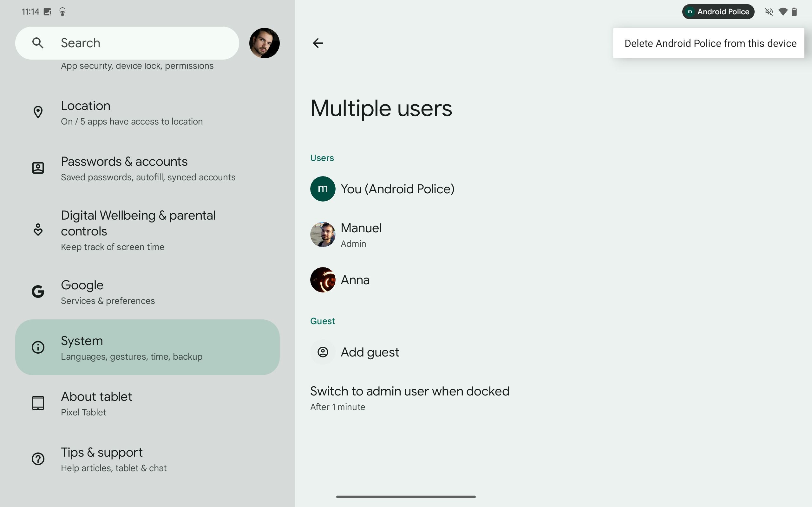The image size is (812, 507).
Task: Click Anna user profile entry
Action: click(356, 279)
